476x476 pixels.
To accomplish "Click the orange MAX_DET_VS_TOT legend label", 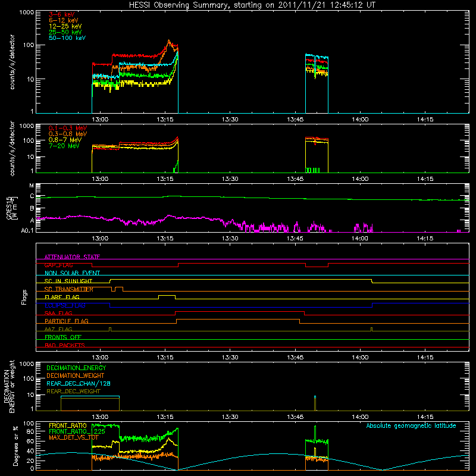I will [x=74, y=437].
